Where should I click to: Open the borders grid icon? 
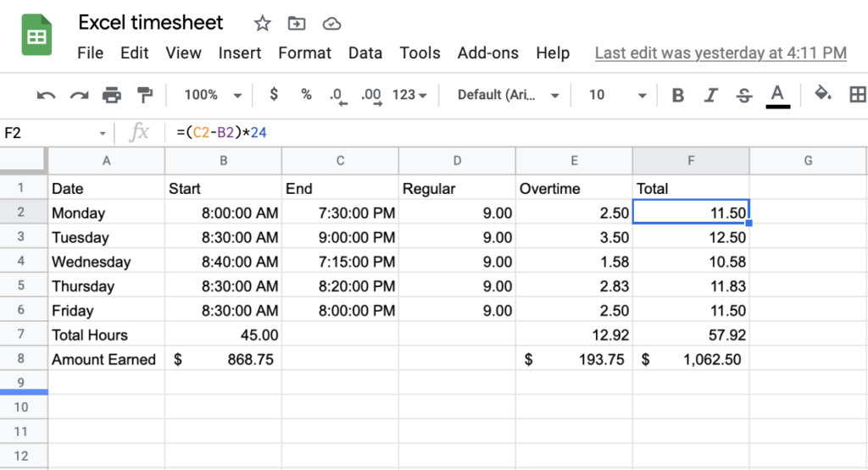pyautogui.click(x=857, y=95)
